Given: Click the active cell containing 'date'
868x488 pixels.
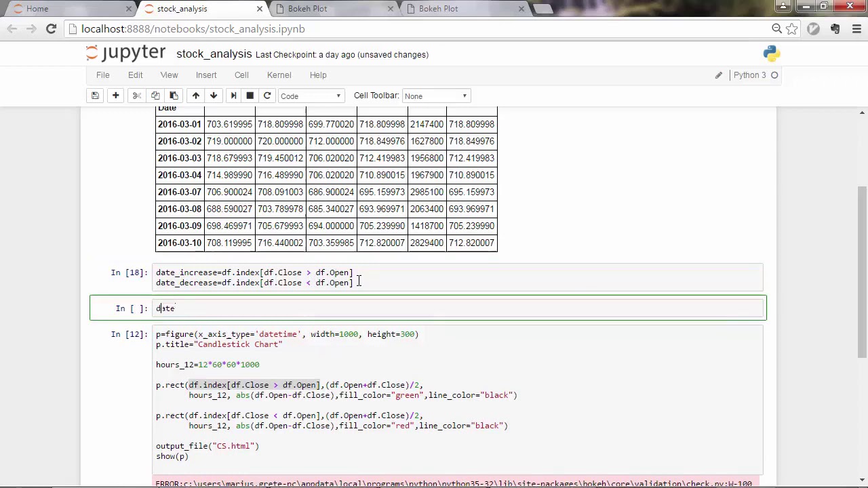Looking at the screenshot, I should pyautogui.click(x=458, y=308).
